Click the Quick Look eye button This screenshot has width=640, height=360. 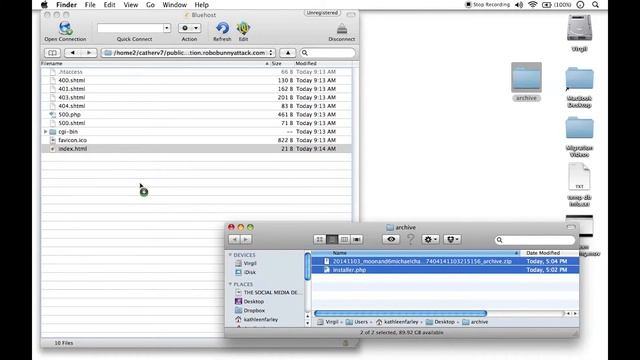(x=391, y=240)
